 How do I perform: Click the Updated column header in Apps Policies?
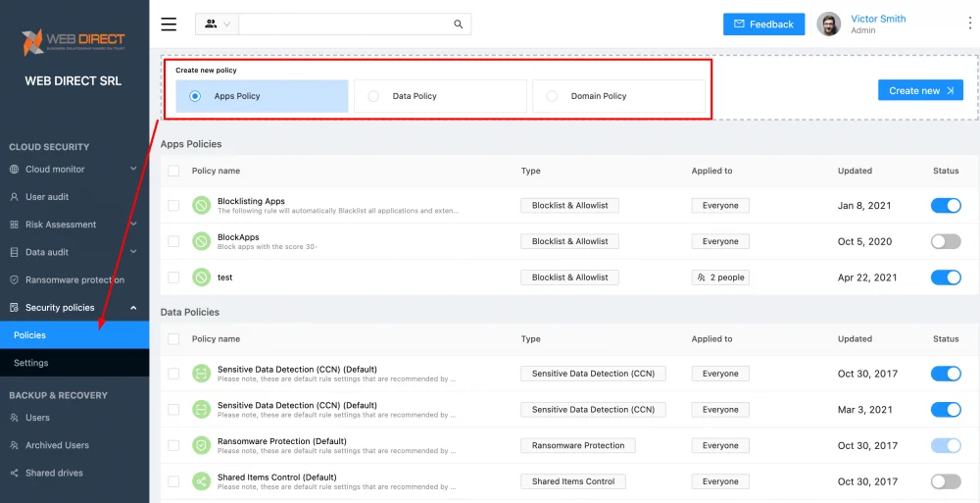[855, 171]
